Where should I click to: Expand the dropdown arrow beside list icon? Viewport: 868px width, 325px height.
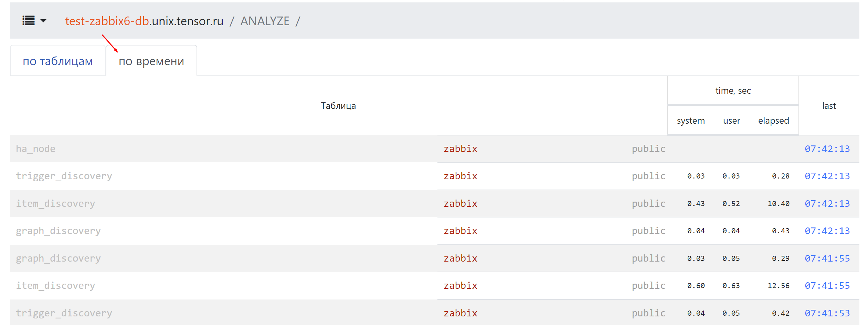coord(43,21)
